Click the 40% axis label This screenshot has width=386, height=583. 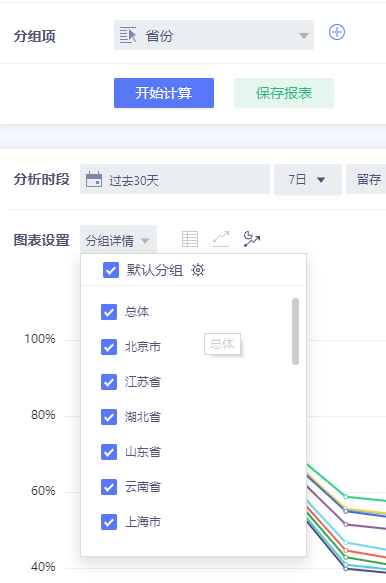coord(43,567)
